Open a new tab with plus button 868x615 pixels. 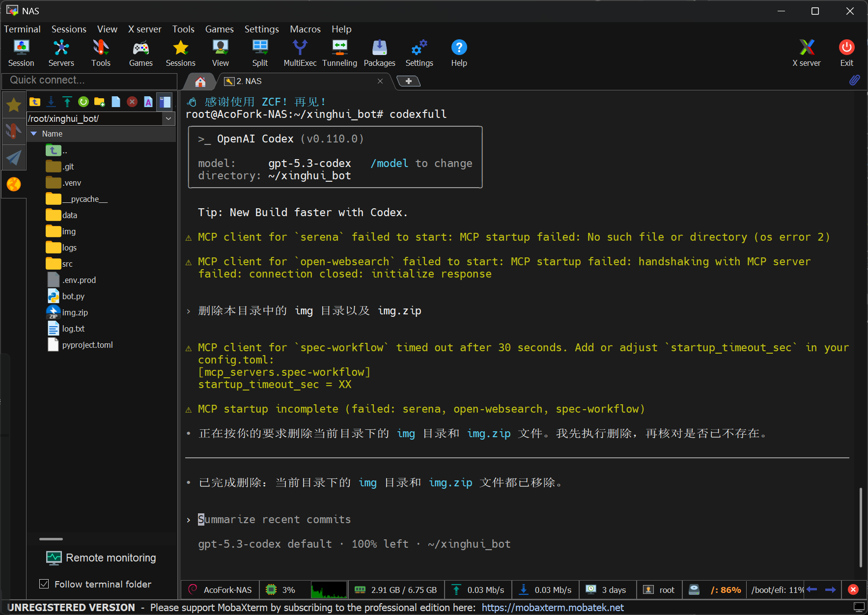coord(408,81)
